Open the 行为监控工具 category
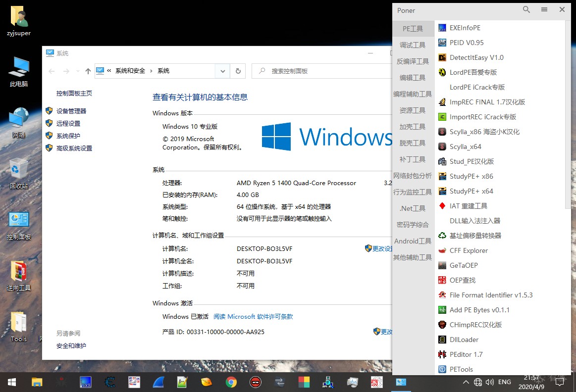 [x=413, y=192]
